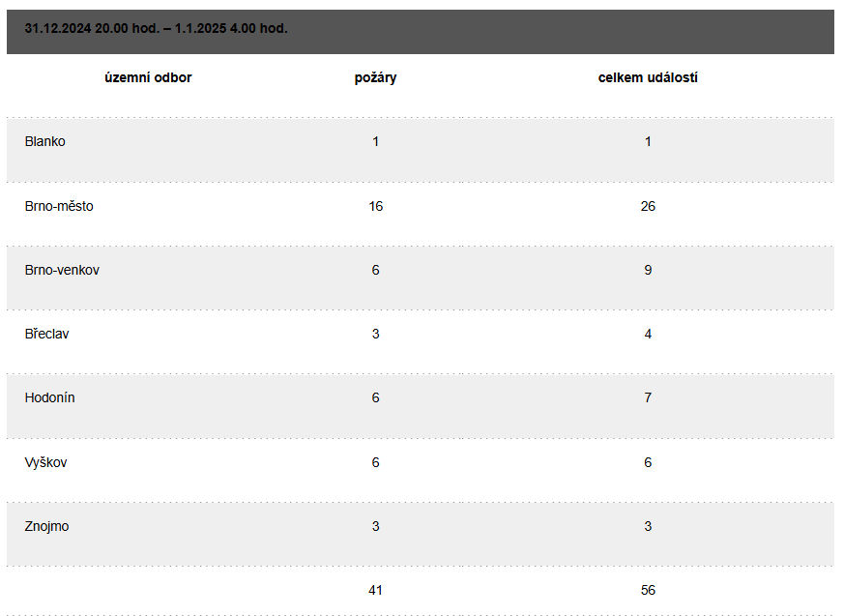Select the total events sum 56
The image size is (844, 616).
click(x=648, y=590)
